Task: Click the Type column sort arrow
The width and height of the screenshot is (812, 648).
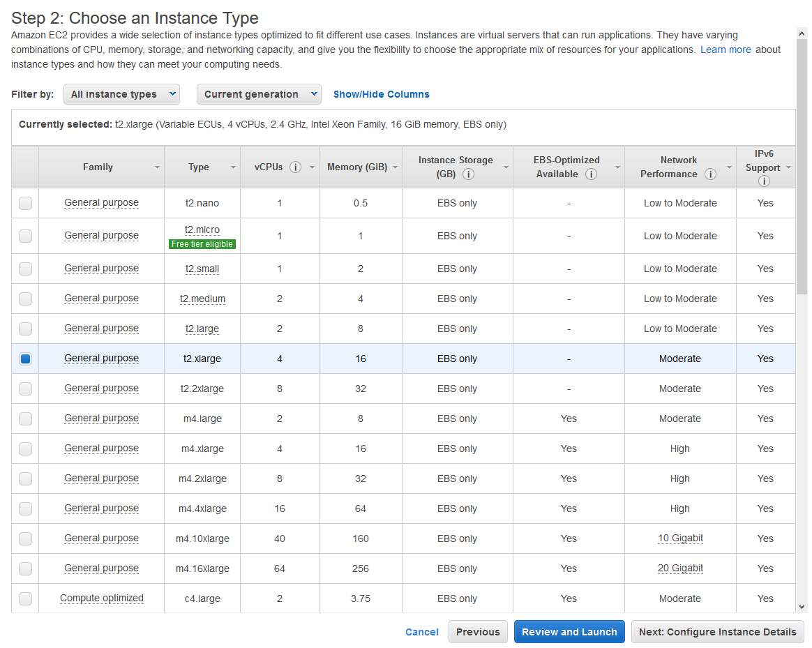Action: [233, 167]
